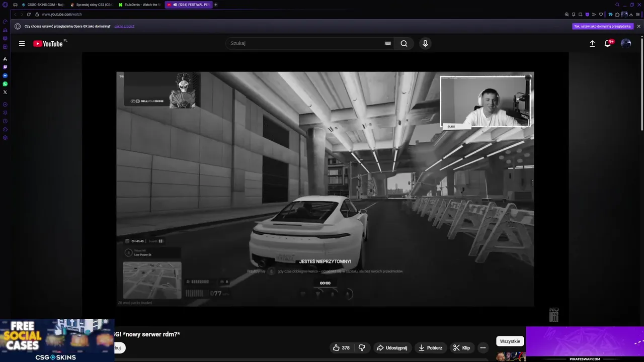
Task: Open the browser downloads icon
Action: coord(631,15)
